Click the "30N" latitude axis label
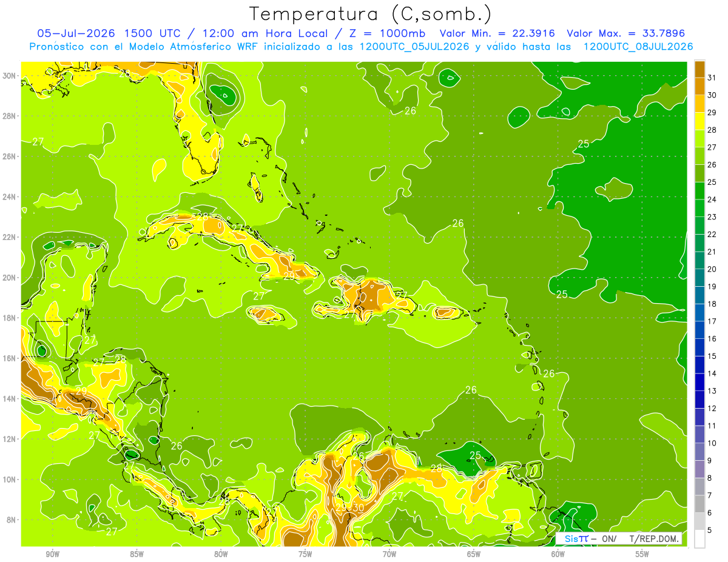 pyautogui.click(x=10, y=76)
